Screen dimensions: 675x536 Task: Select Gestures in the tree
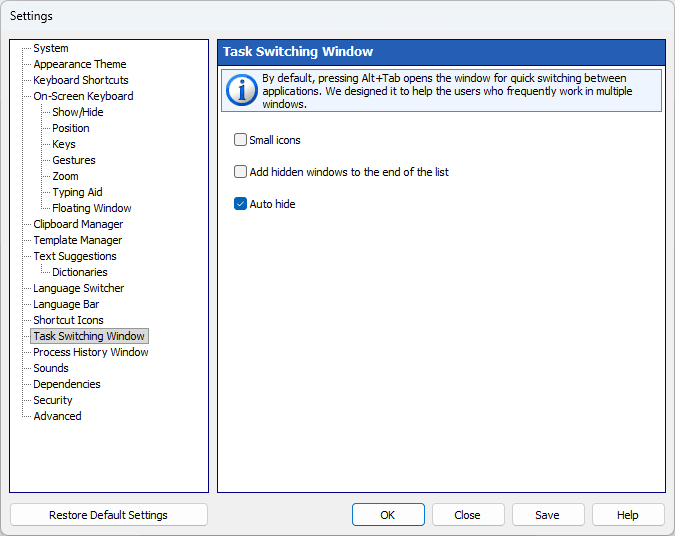pyautogui.click(x=74, y=160)
